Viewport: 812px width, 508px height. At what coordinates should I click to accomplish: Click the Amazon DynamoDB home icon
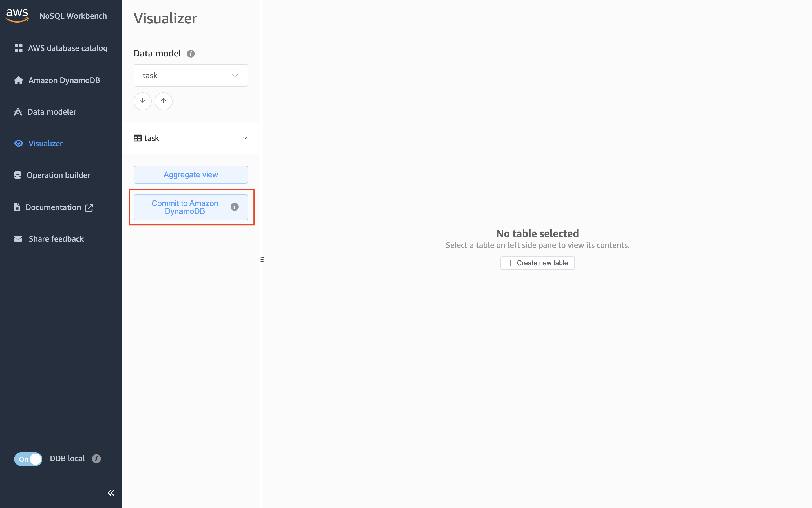[19, 80]
